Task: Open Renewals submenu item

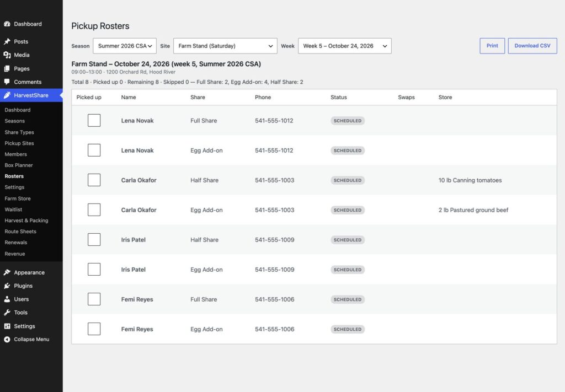Action: click(16, 242)
